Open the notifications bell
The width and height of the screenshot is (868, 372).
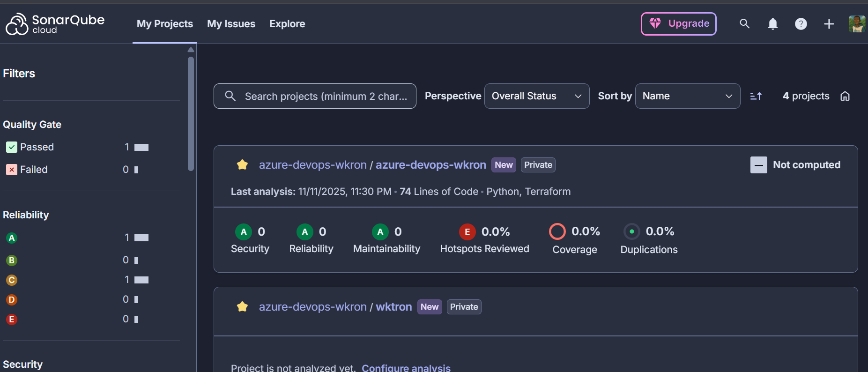pos(772,24)
